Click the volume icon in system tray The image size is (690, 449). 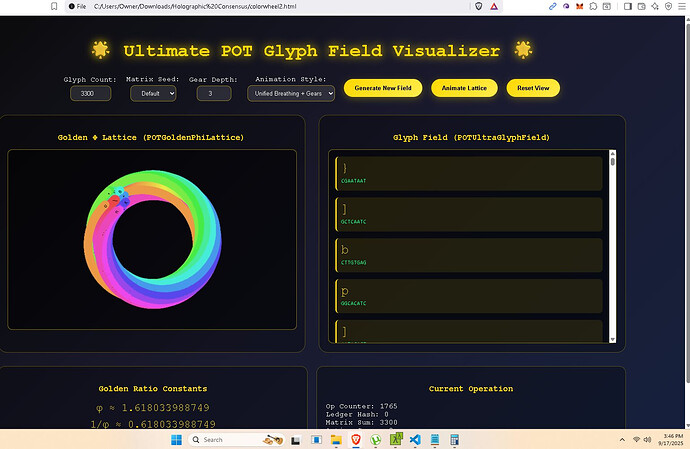(648, 439)
